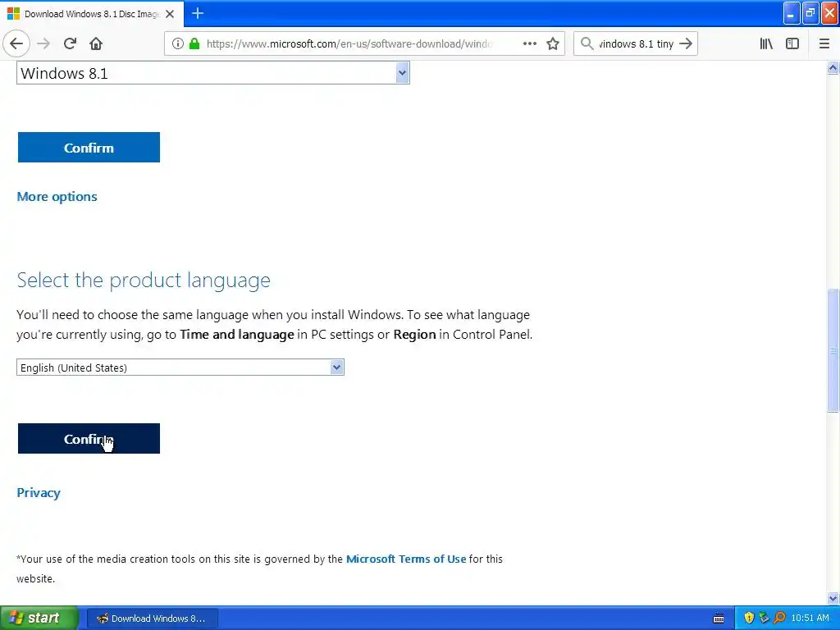
Task: Close the Download Windows 8.1 tab
Action: pos(170,14)
